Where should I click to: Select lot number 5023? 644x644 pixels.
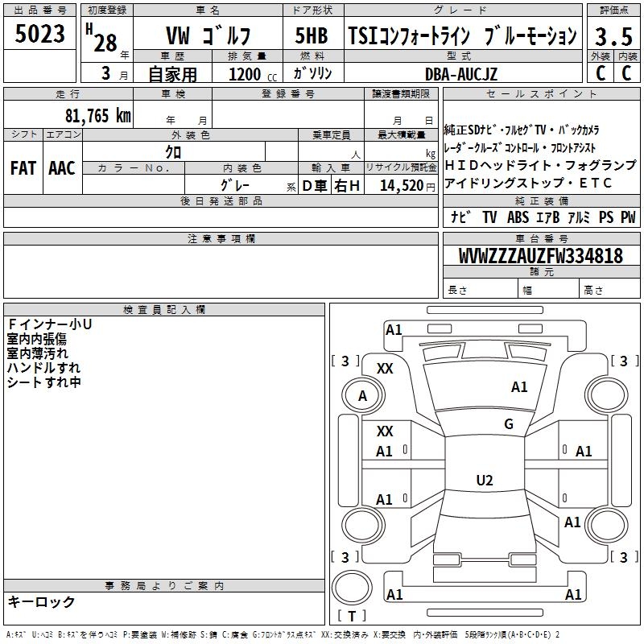[x=39, y=33]
